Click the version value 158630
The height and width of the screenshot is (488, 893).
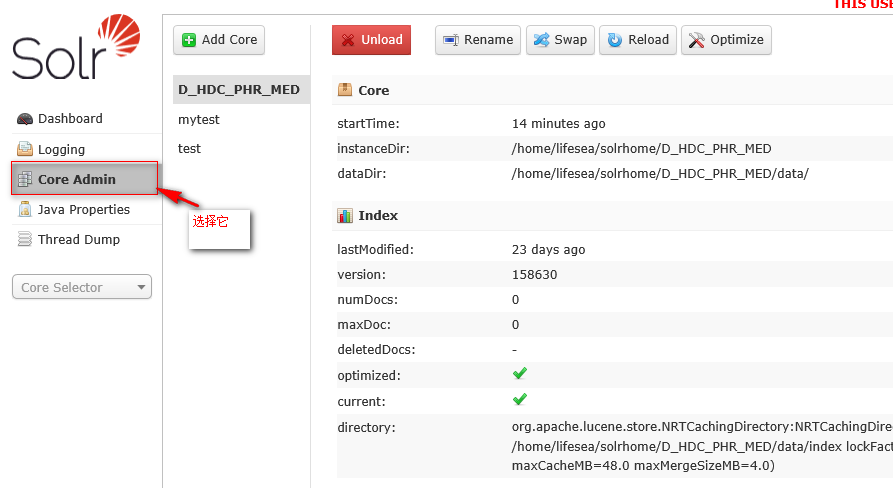click(x=534, y=274)
